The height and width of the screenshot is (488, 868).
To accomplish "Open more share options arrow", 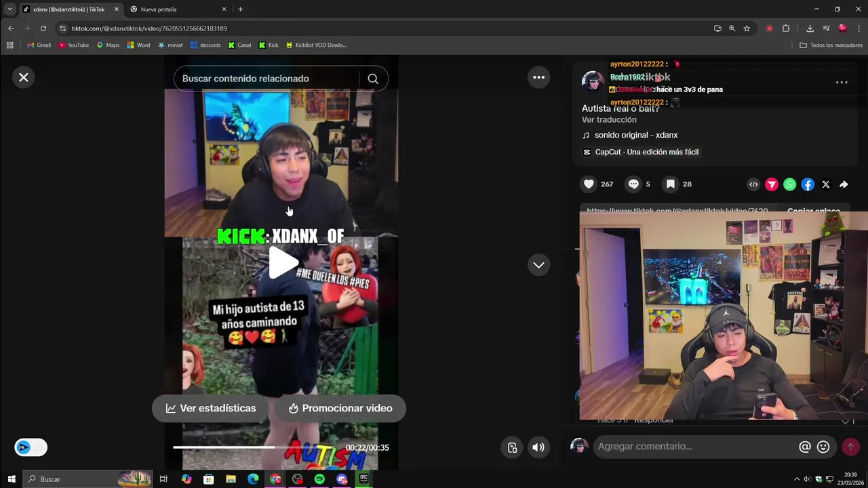I will [844, 184].
